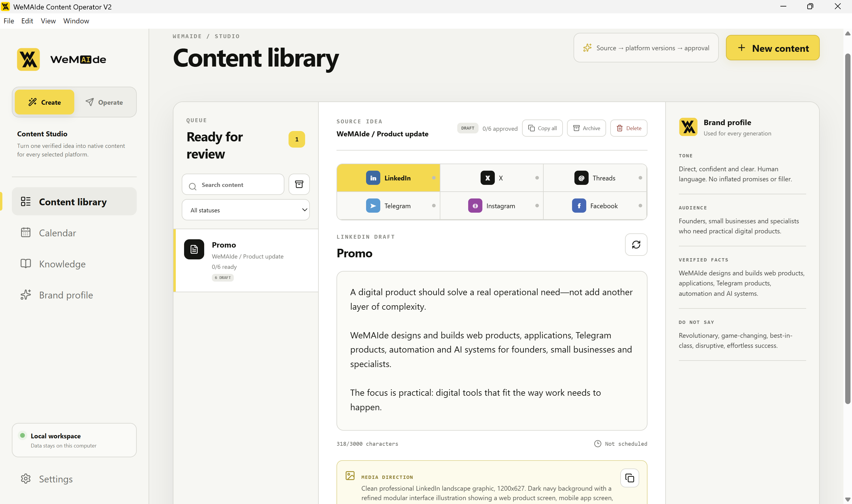Click the Brand profile logo in right panel

[688, 127]
